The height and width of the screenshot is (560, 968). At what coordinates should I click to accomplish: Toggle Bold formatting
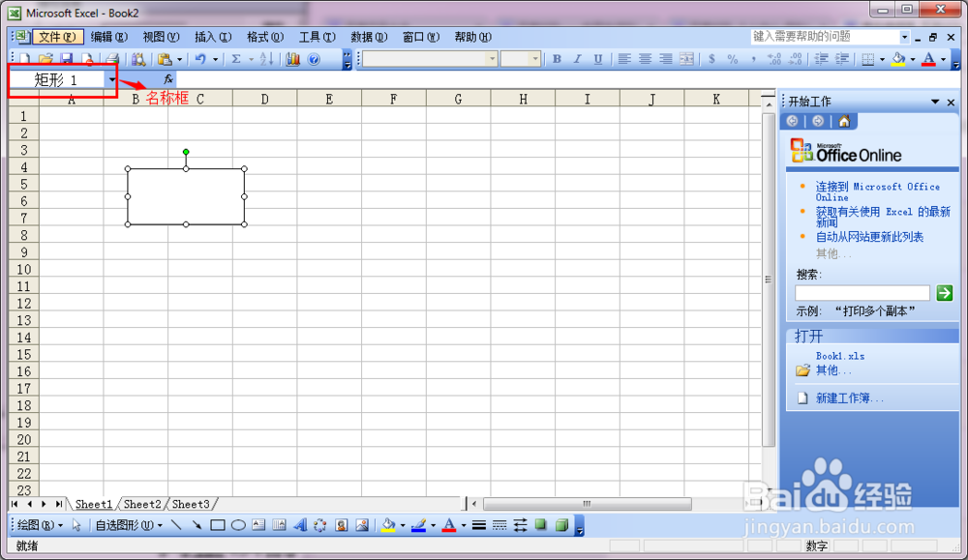pos(557,59)
